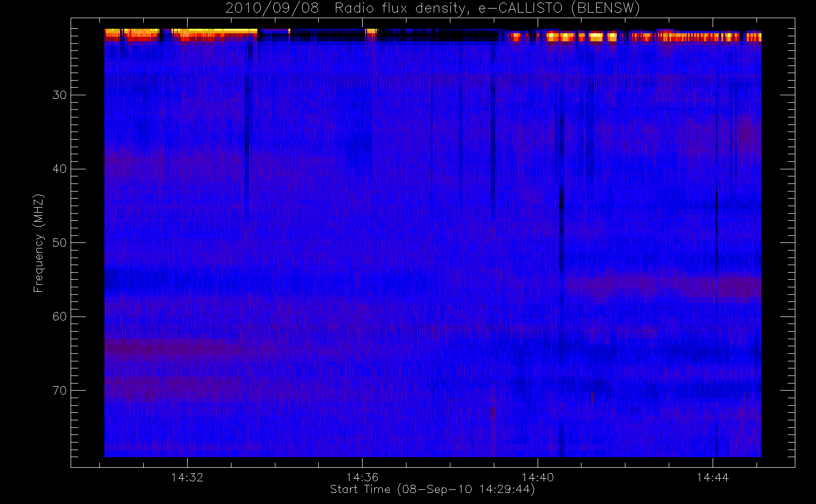Click the plot title '2010/09/08 Radio flux density'
Screen dimensions: 816x504
click(432, 8)
